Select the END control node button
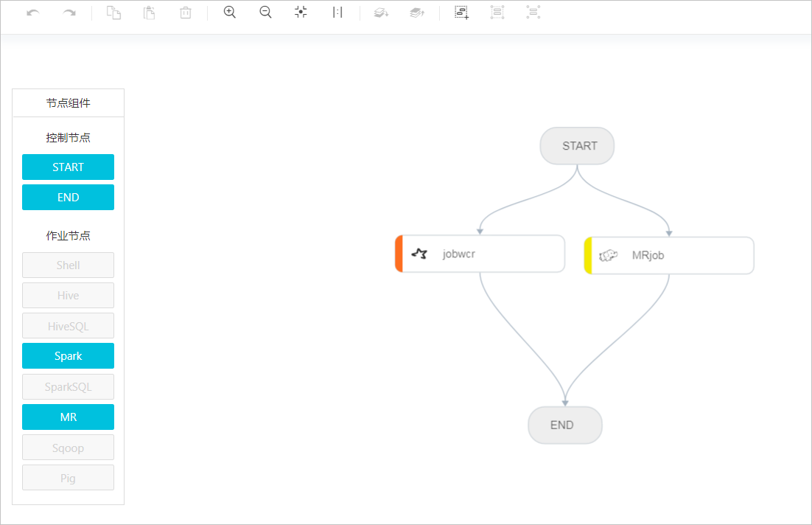Screen dimensions: 812x525 coord(68,197)
